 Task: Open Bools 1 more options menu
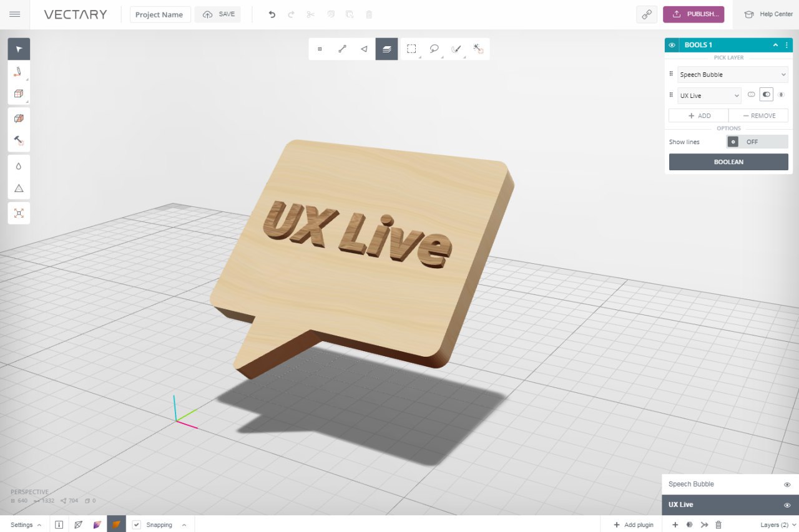tap(787, 45)
